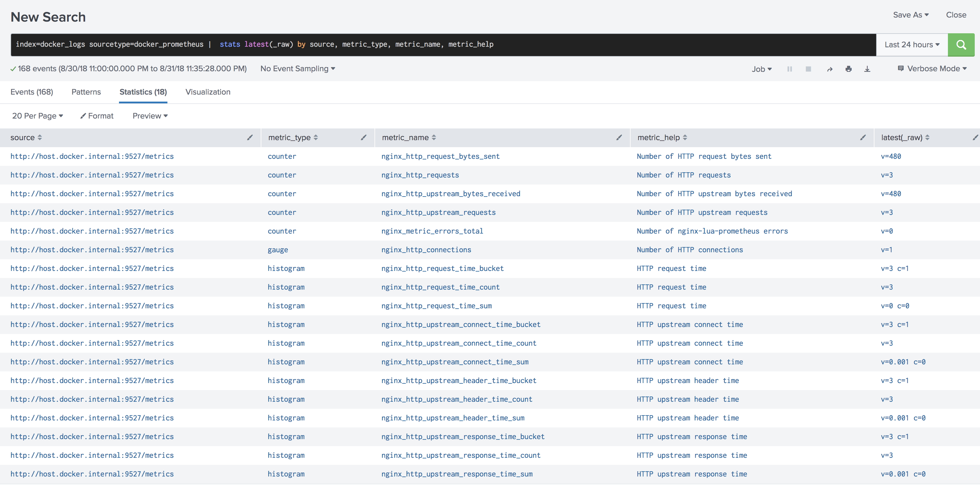Click the stop job icon
Screen dimensions: 980x487
click(809, 68)
